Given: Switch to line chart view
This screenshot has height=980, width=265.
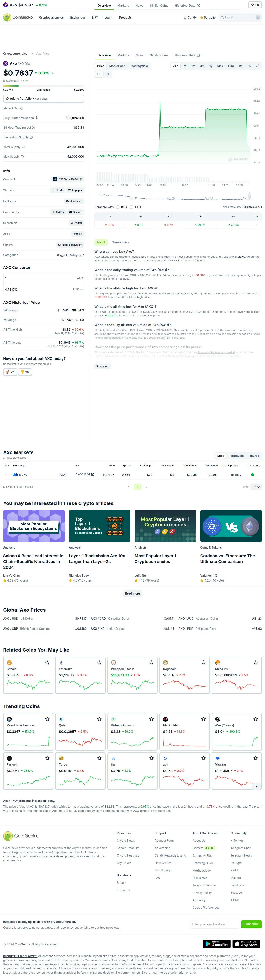Looking at the screenshot, I should (99, 74).
